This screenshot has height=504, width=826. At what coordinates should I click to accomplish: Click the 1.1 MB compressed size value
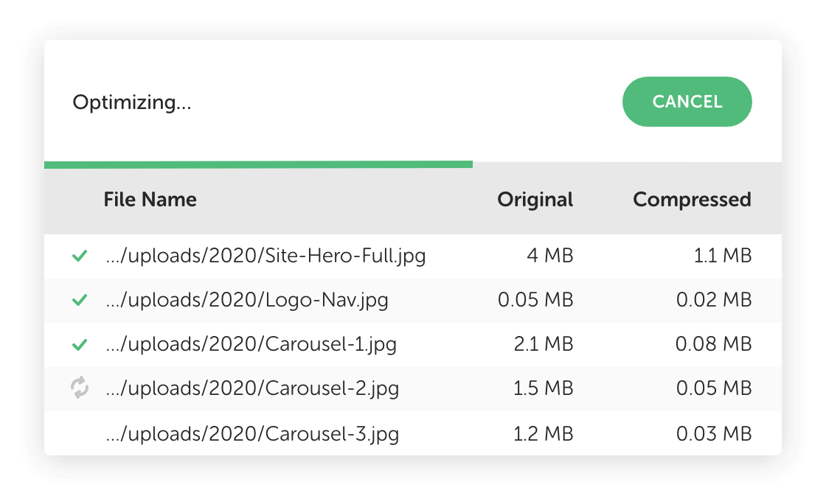[721, 256]
